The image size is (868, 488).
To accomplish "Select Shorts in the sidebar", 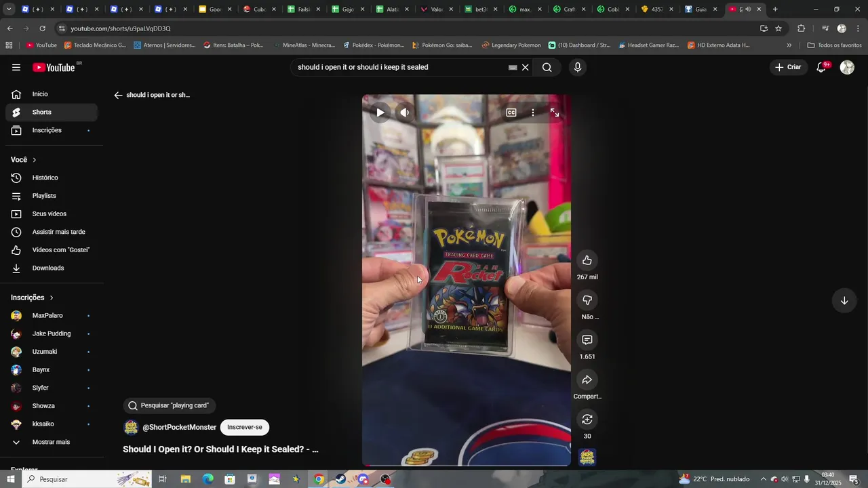I will (x=52, y=112).
